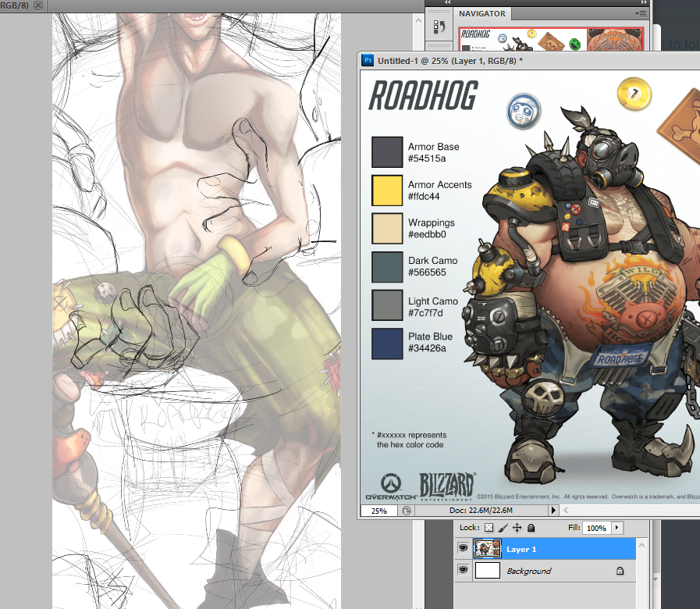Click the lock position move icon
The height and width of the screenshot is (609, 700).
(x=517, y=529)
